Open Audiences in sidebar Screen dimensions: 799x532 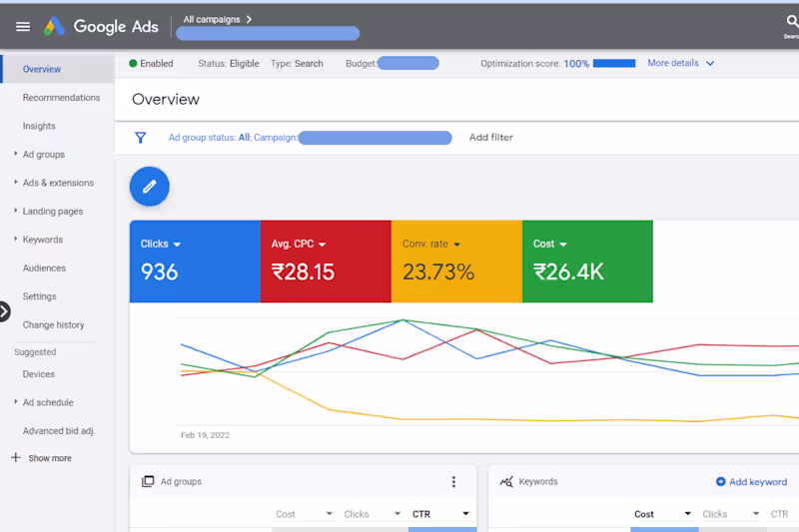click(44, 268)
